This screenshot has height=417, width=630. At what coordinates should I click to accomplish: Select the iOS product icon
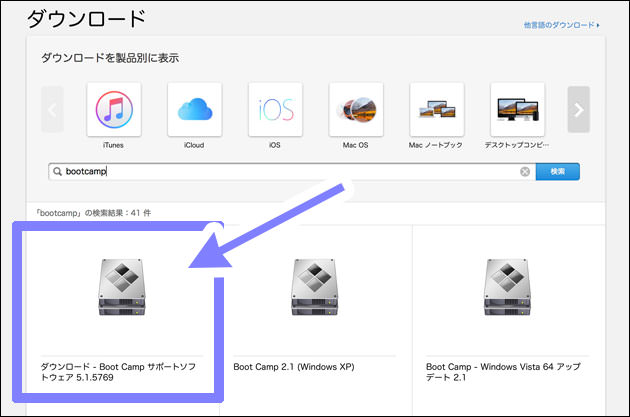click(x=276, y=109)
